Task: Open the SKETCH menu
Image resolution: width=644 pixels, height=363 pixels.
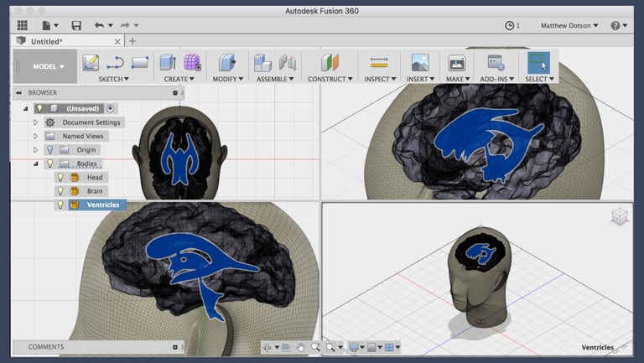Action: pos(113,79)
